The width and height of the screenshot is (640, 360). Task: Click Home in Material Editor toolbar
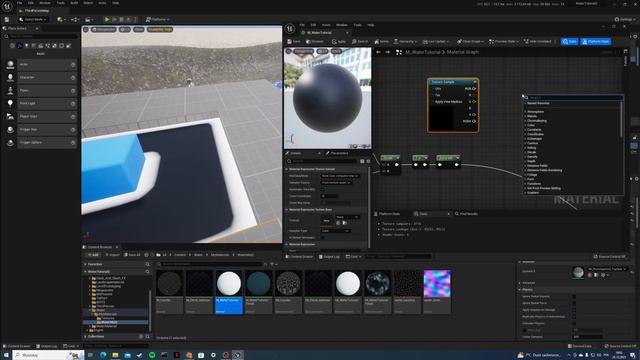tap(382, 41)
